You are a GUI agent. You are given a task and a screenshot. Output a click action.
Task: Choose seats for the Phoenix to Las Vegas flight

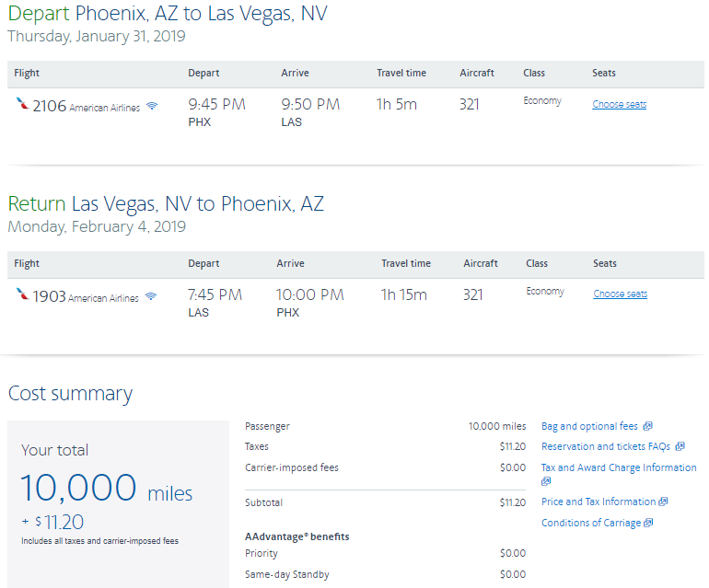pos(619,105)
